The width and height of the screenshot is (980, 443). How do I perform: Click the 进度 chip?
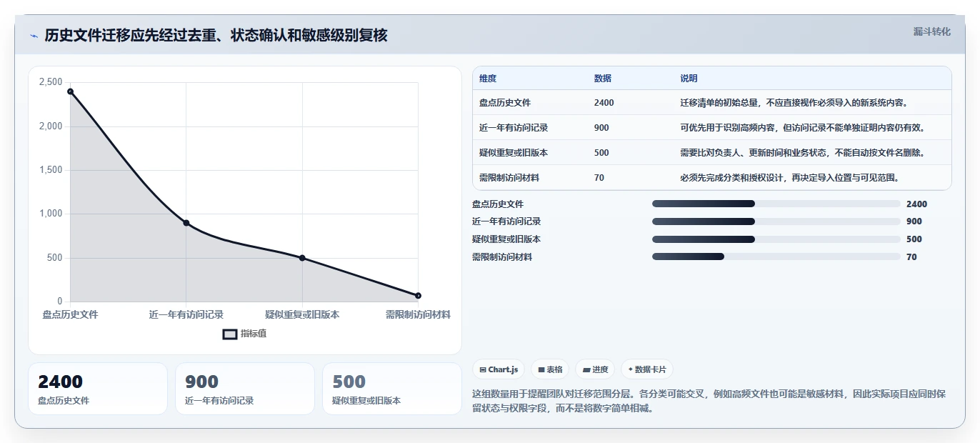[595, 369]
